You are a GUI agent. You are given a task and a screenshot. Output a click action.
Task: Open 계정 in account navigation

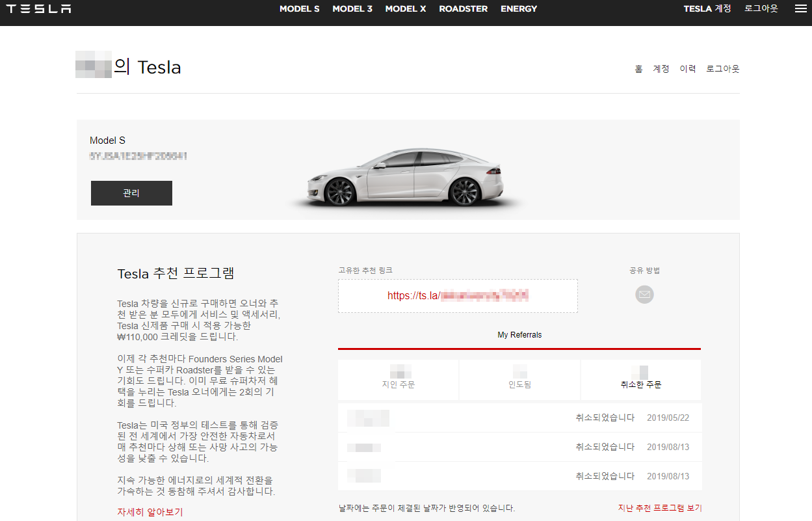[x=661, y=69]
